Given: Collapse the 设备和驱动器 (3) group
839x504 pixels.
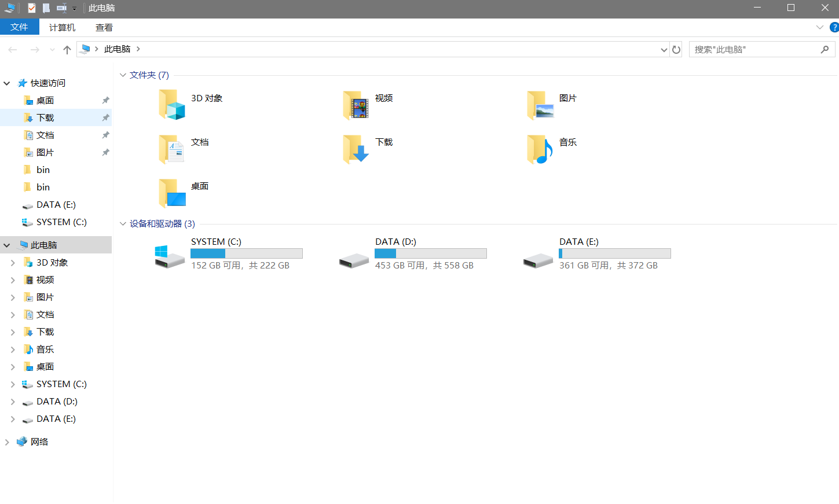Looking at the screenshot, I should click(123, 224).
